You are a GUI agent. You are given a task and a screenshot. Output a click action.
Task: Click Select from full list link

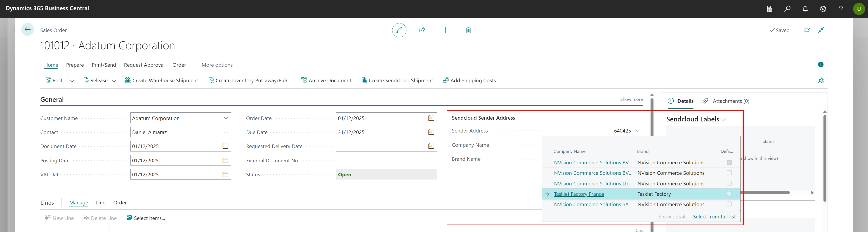click(x=714, y=217)
